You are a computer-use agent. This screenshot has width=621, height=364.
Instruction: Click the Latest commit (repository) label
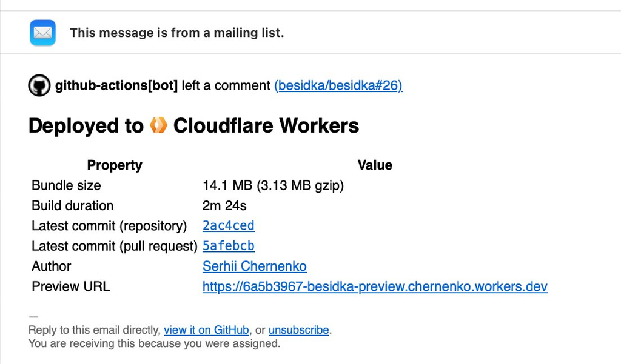109,225
